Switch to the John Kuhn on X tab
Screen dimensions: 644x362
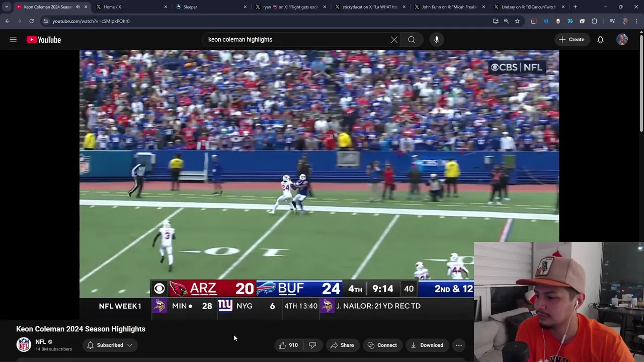point(449,7)
